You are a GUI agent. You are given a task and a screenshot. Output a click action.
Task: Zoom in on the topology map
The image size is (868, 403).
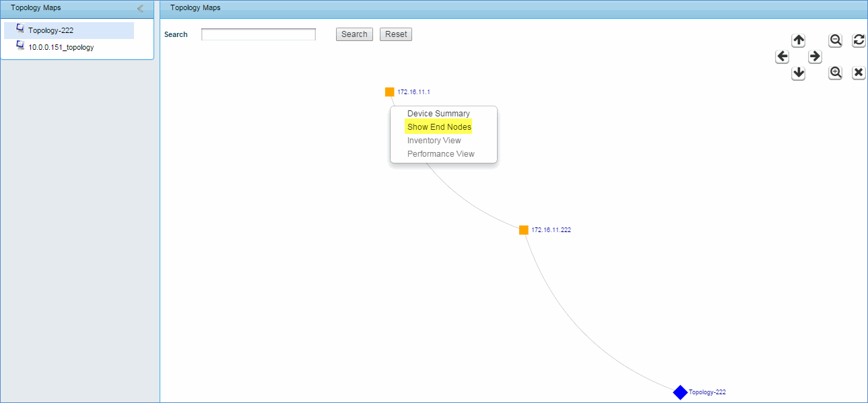(836, 73)
